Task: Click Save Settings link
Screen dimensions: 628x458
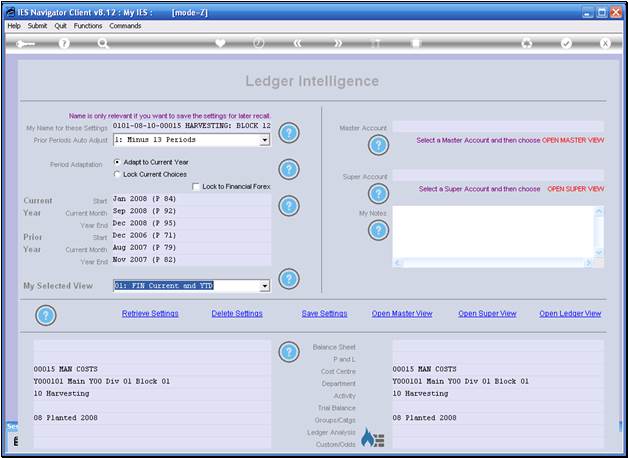Action: pyautogui.click(x=324, y=313)
